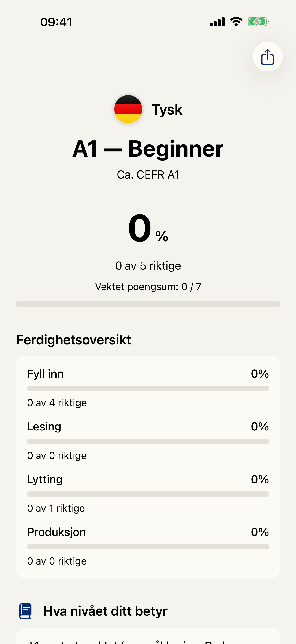Tap the blue book icon beside heading
This screenshot has height=644, width=296.
point(25,611)
